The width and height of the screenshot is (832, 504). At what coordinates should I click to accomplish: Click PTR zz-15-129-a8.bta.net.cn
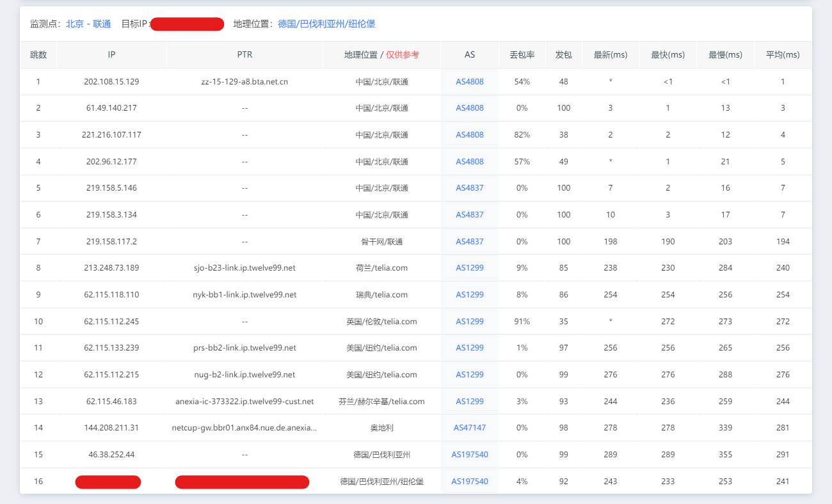pyautogui.click(x=244, y=82)
